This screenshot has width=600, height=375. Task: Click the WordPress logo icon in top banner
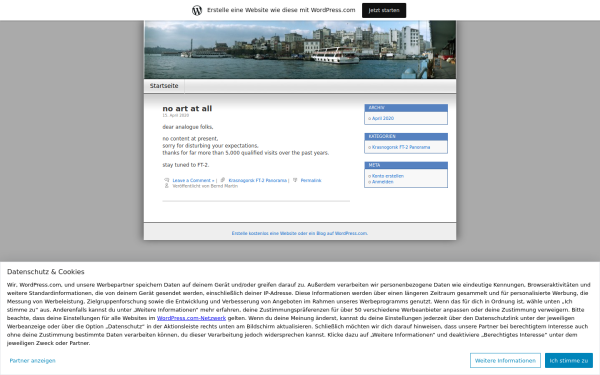click(197, 10)
